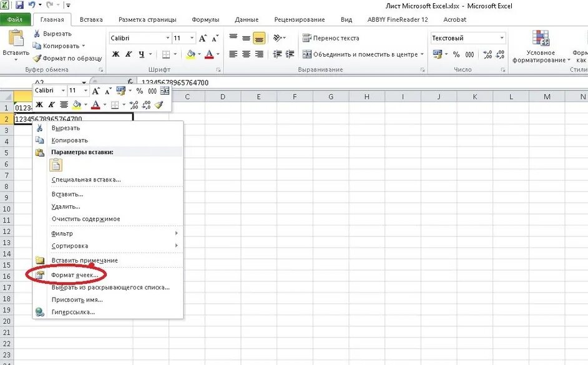Viewport: 588px width, 365px height.
Task: Center text horizontally in the ribbon
Action: tap(246, 54)
